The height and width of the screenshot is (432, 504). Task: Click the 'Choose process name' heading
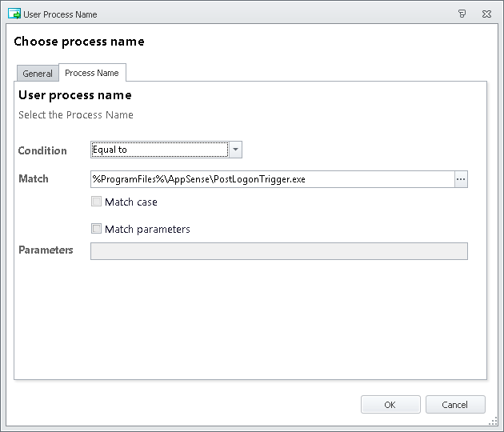point(79,42)
